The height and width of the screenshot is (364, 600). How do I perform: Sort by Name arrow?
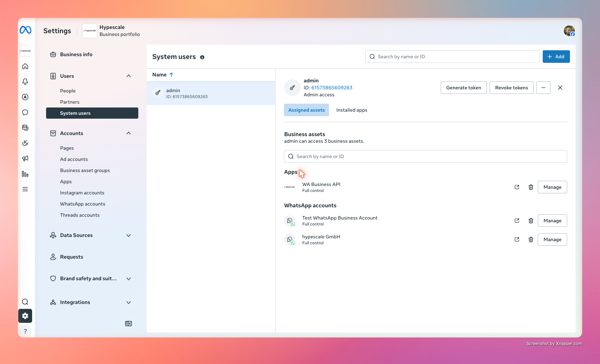point(171,75)
